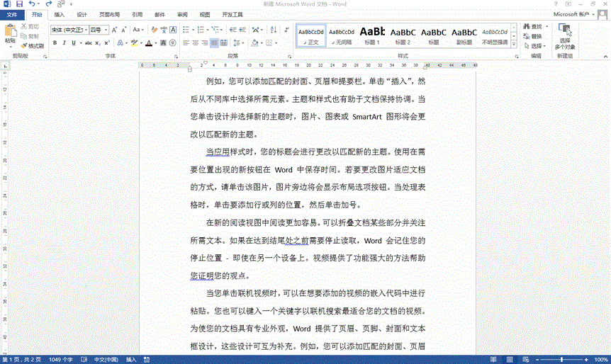Toggle Italic formatting
Viewport: 611px width, 364px height.
pyautogui.click(x=64, y=43)
